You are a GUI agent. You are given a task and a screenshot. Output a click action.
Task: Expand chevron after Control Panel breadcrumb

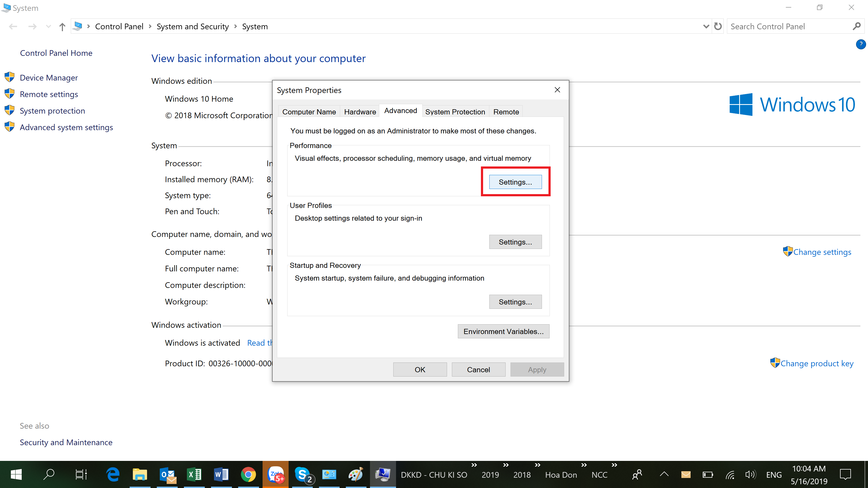pyautogui.click(x=150, y=26)
